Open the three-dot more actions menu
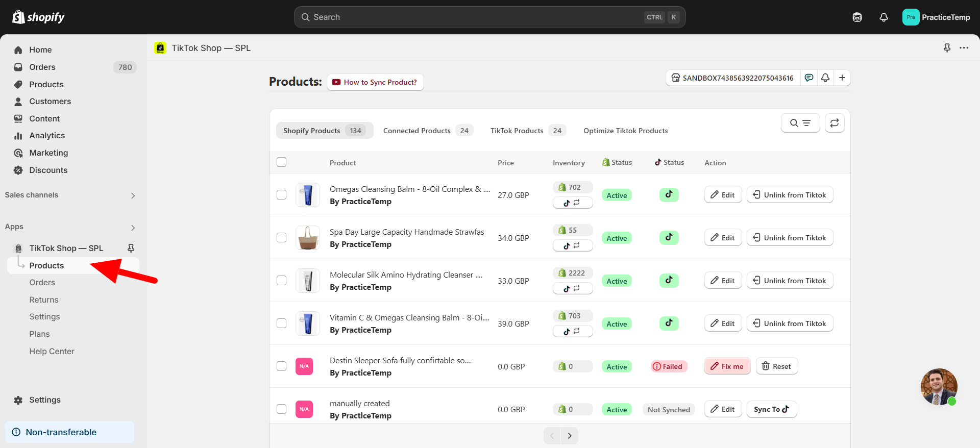This screenshot has height=448, width=980. tap(964, 48)
